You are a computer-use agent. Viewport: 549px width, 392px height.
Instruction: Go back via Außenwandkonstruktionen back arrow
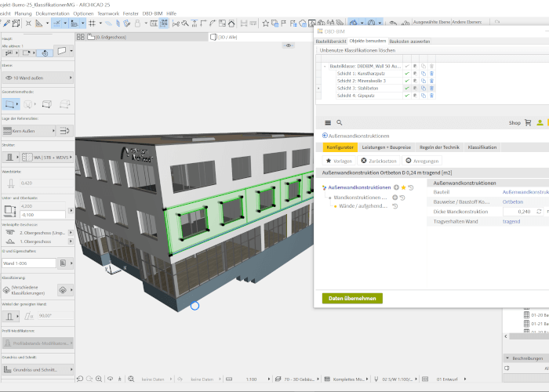[325, 136]
